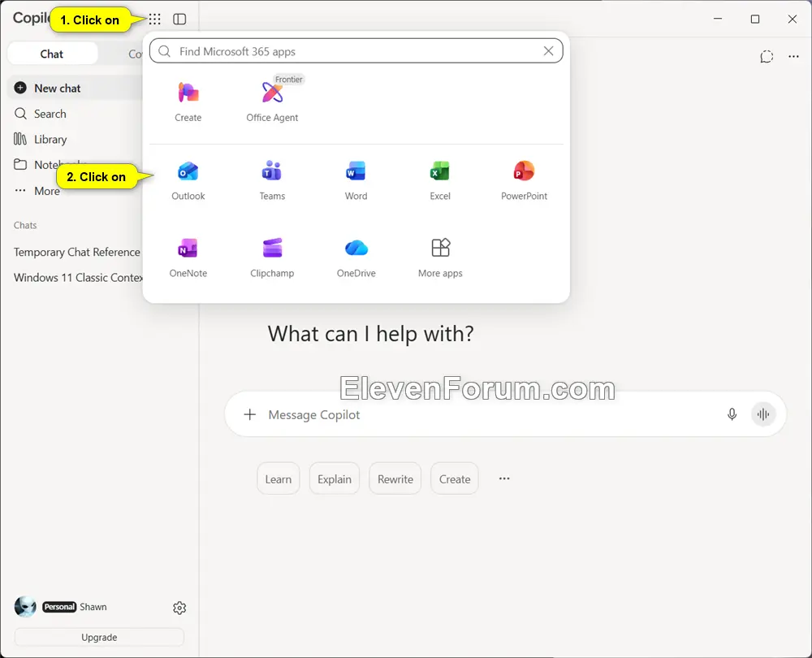
Task: Start a temporary chat icon
Action: (767, 57)
